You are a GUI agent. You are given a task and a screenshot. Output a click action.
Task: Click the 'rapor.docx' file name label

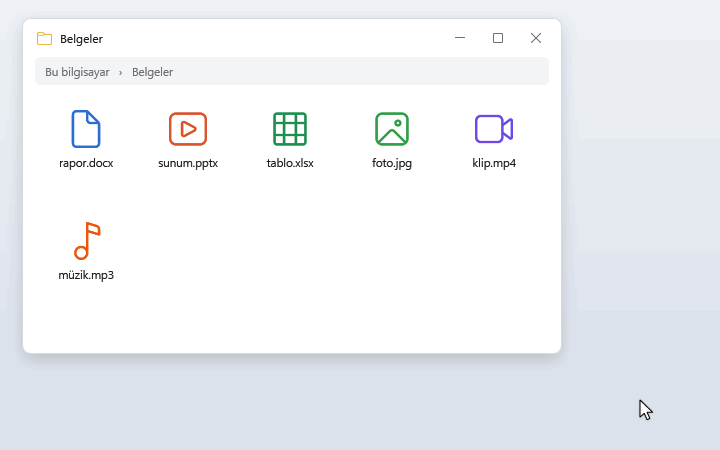coord(86,163)
